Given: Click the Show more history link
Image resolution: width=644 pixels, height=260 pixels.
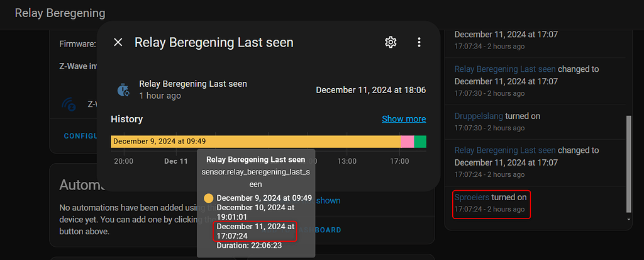Looking at the screenshot, I should tap(404, 119).
